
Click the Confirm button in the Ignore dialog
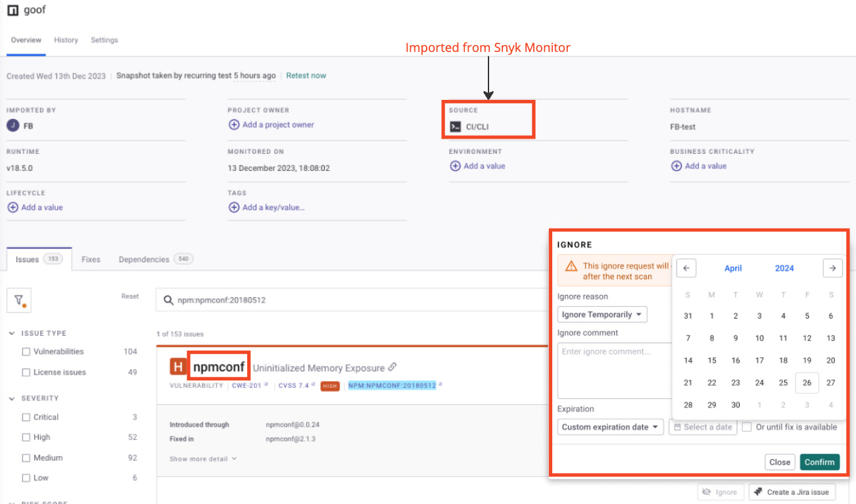819,462
